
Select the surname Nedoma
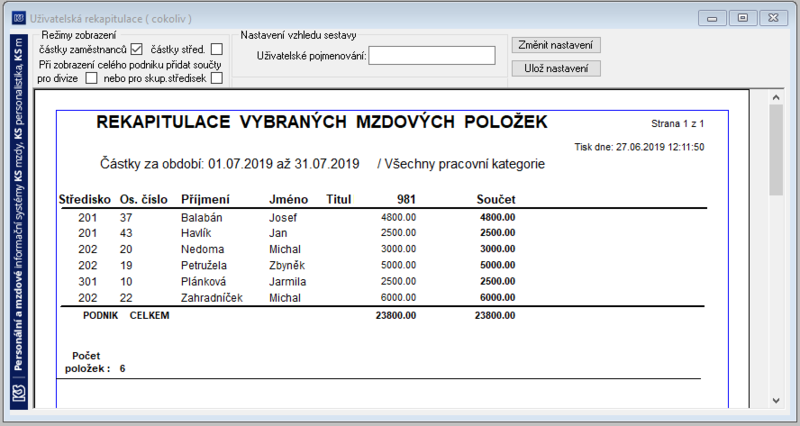pyautogui.click(x=203, y=249)
